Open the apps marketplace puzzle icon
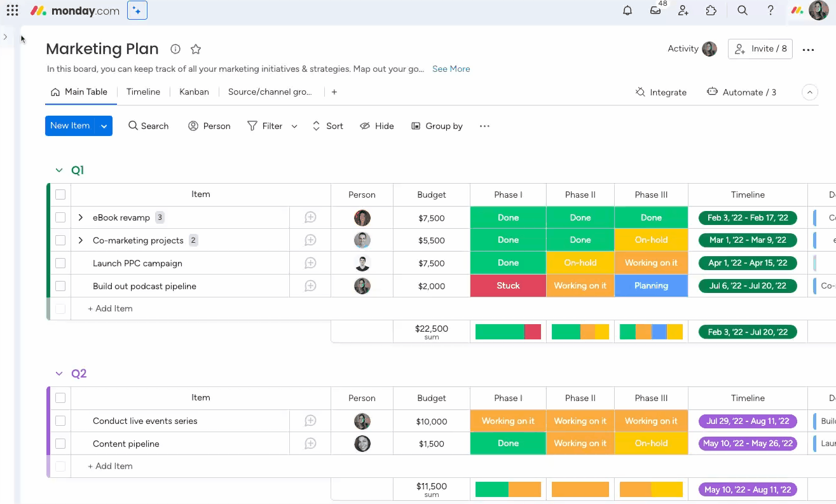The height and width of the screenshot is (504, 836). click(711, 11)
